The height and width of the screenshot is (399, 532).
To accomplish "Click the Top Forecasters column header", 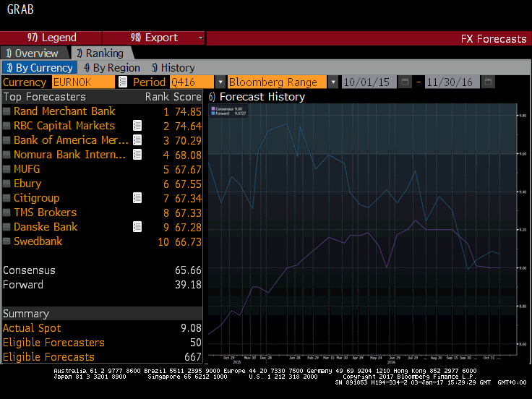I will [44, 97].
